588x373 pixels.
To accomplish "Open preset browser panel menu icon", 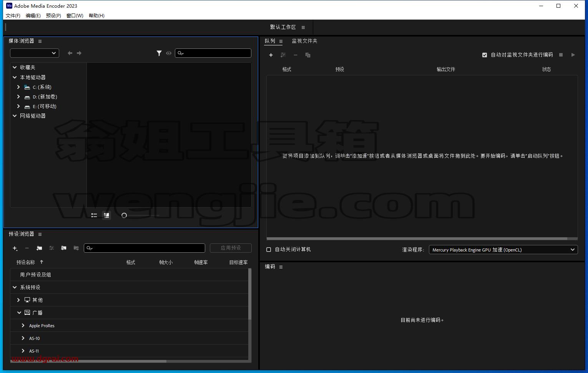I will [x=40, y=234].
